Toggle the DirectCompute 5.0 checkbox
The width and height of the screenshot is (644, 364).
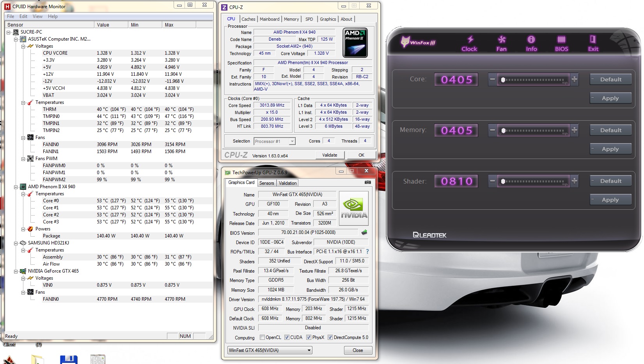click(330, 337)
